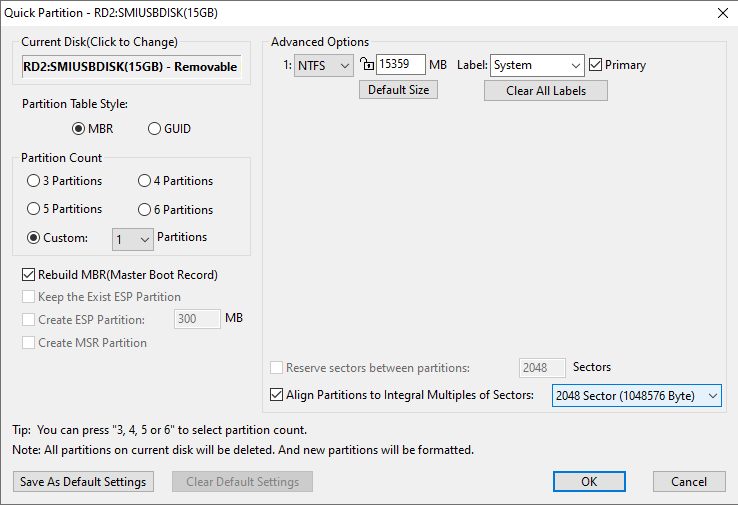Click the lock icon beside partition size

366,65
